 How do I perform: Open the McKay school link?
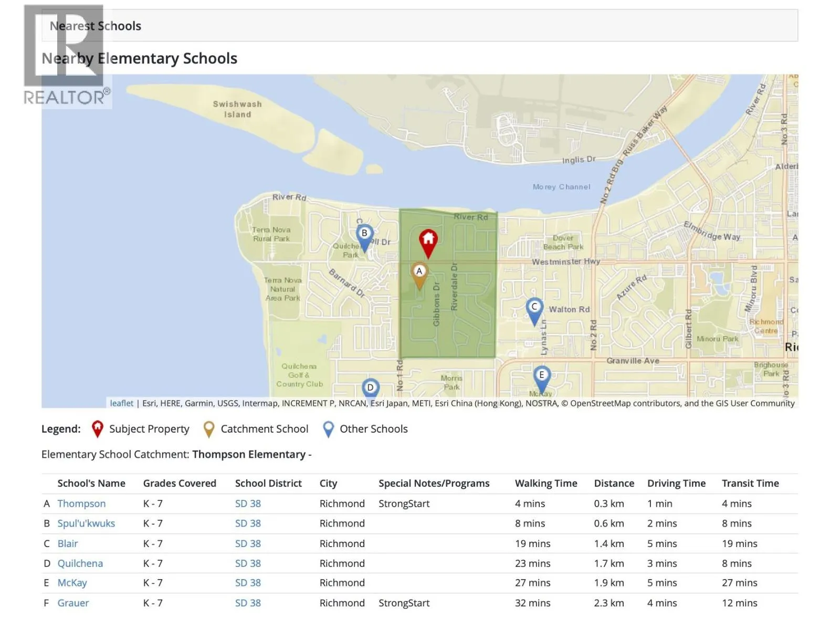click(x=72, y=583)
